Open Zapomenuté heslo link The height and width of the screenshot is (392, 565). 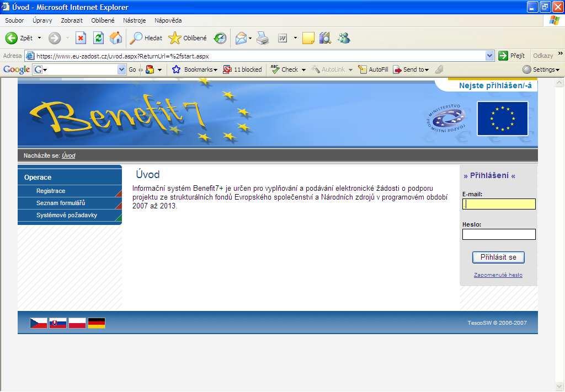coord(498,275)
